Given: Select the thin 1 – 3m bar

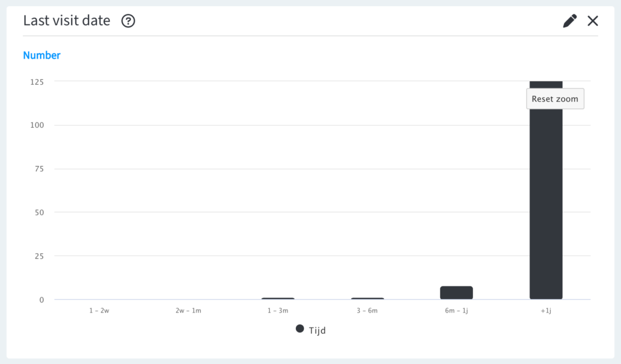Looking at the screenshot, I should click(x=278, y=299).
